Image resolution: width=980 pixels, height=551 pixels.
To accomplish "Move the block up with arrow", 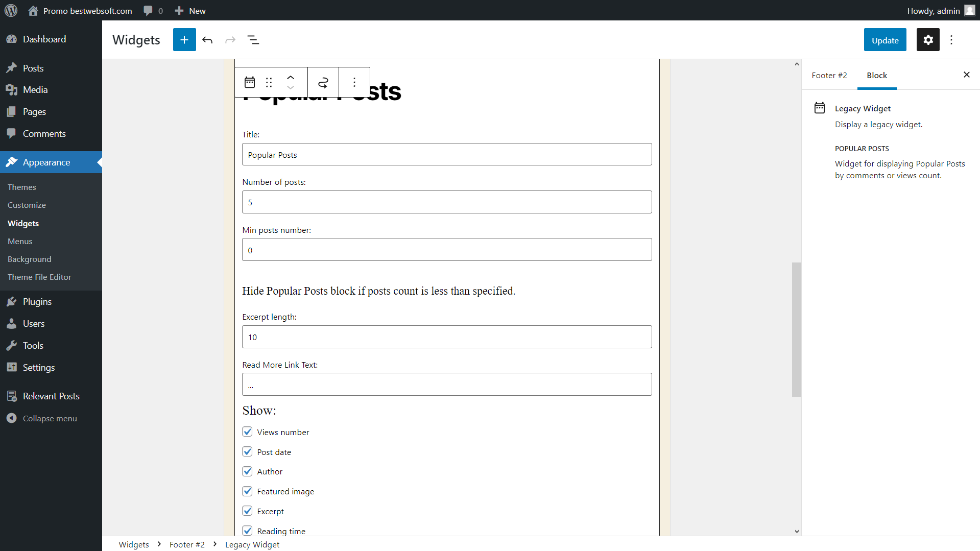I will tap(291, 78).
